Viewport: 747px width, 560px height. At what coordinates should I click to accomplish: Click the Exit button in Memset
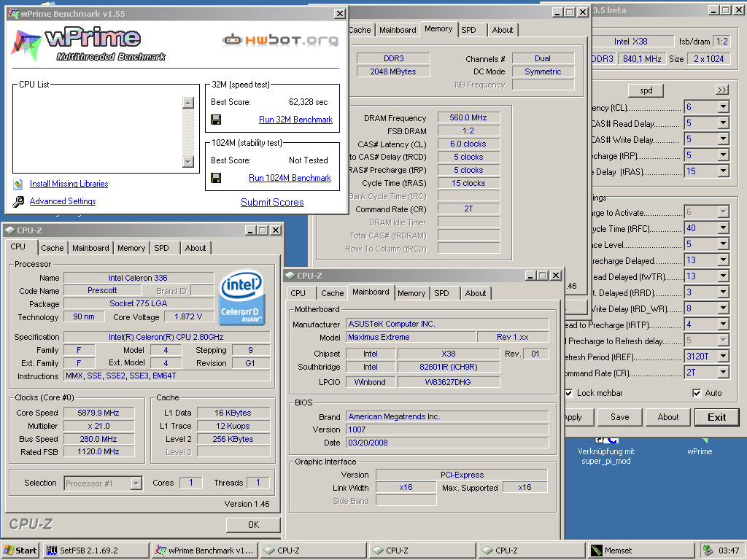click(716, 418)
